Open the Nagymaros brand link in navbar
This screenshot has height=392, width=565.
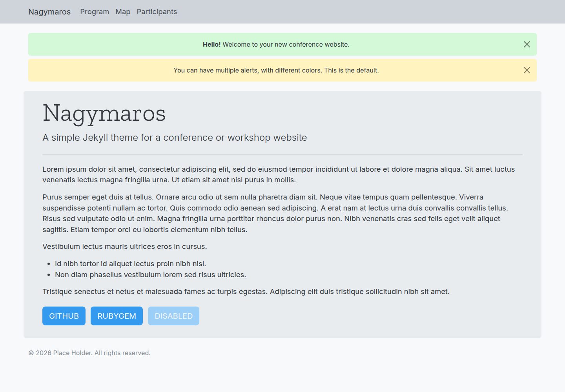[49, 12]
